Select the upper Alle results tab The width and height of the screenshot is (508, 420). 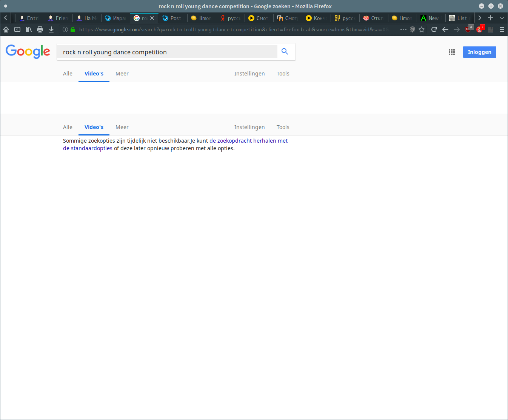(x=68, y=74)
